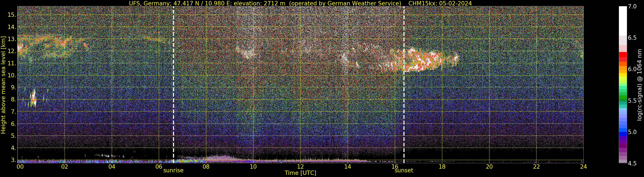Image resolution: width=644 pixels, height=177 pixels.
Task: Click the time axis tick '12'
Action: (x=300, y=166)
